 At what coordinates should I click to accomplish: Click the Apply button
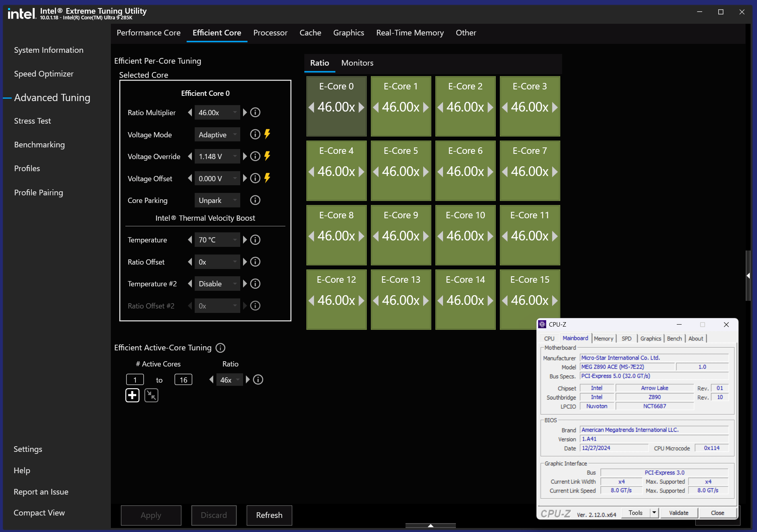click(x=151, y=515)
